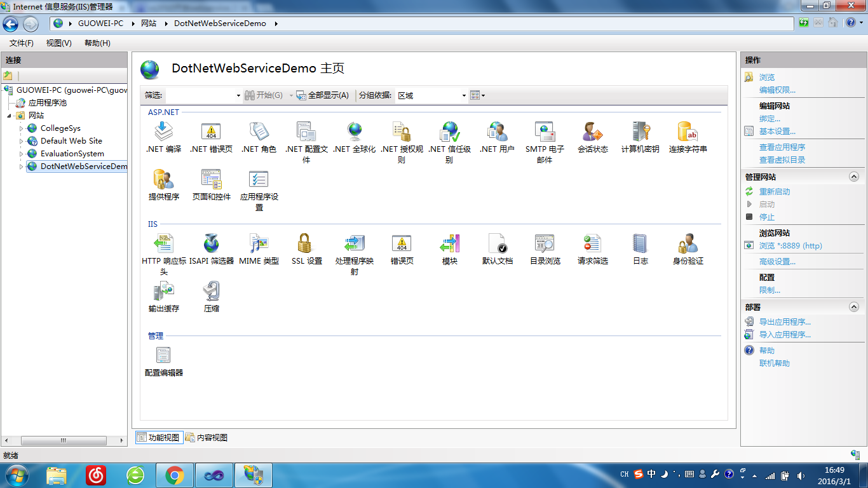Click the 筛选 filter input field
868x488 pixels.
(x=199, y=95)
